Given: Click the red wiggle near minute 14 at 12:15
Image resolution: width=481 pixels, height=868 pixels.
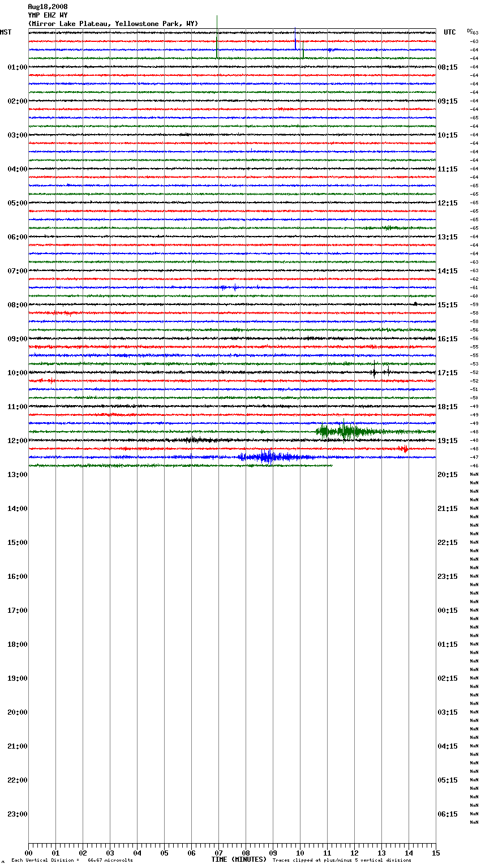Looking at the screenshot, I should click(x=404, y=449).
